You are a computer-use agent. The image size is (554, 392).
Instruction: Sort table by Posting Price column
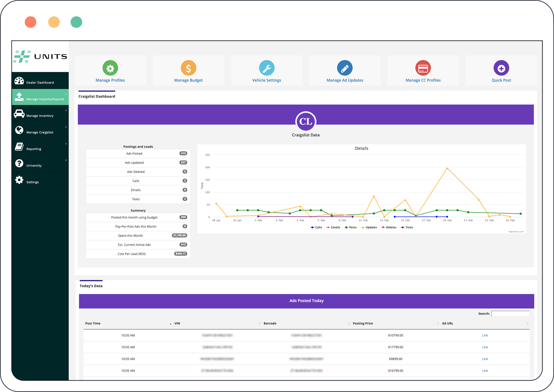coord(396,323)
